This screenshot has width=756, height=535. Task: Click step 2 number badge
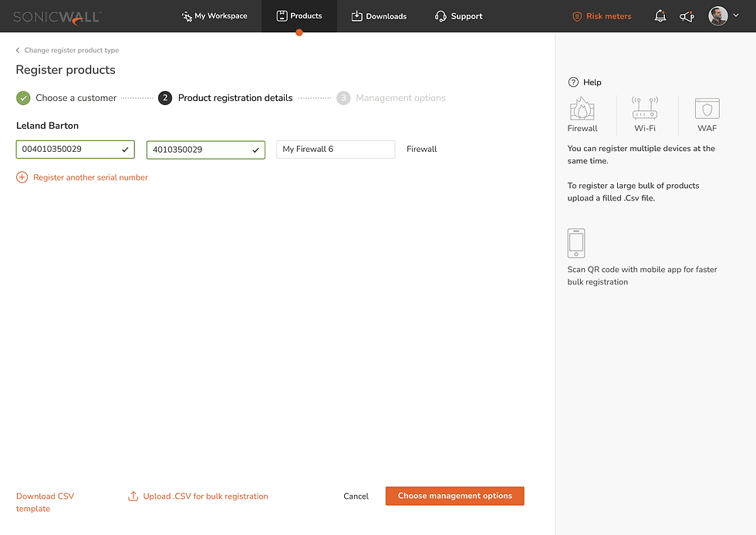pyautogui.click(x=165, y=98)
